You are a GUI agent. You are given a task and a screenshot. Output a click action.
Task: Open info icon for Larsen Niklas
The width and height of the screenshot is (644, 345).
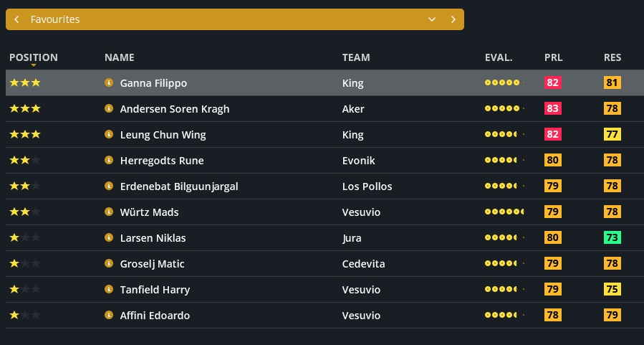tap(109, 238)
